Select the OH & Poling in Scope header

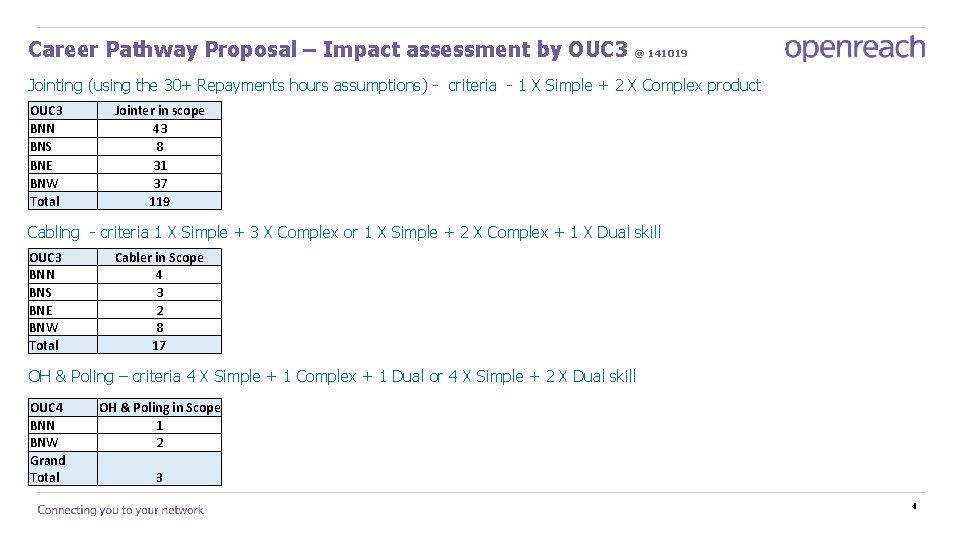(159, 407)
